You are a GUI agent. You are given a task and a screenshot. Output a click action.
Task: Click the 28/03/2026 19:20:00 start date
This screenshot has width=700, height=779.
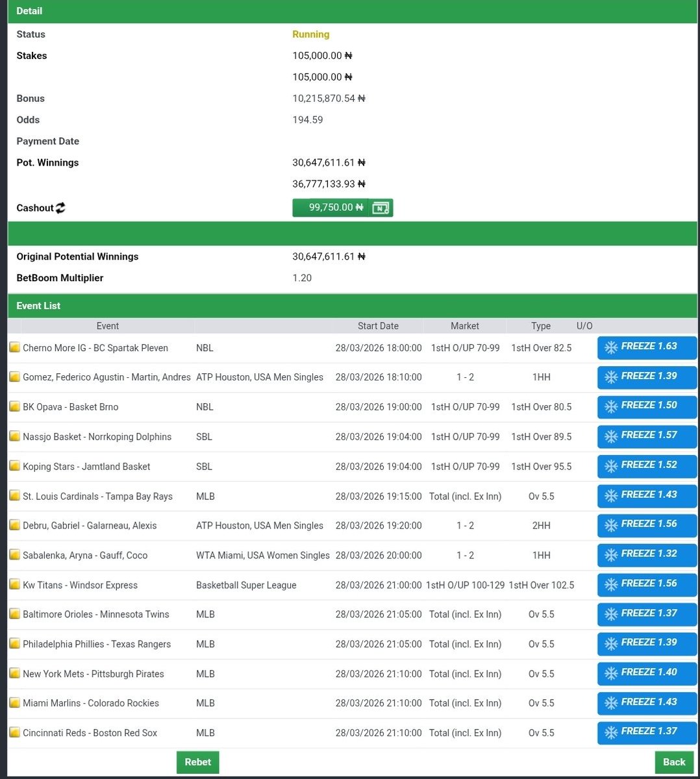(x=379, y=525)
